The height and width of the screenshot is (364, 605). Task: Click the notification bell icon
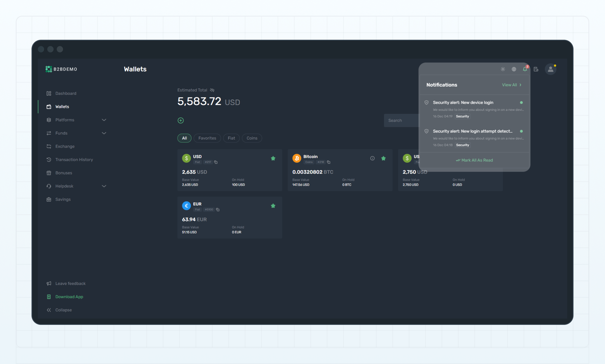point(525,69)
